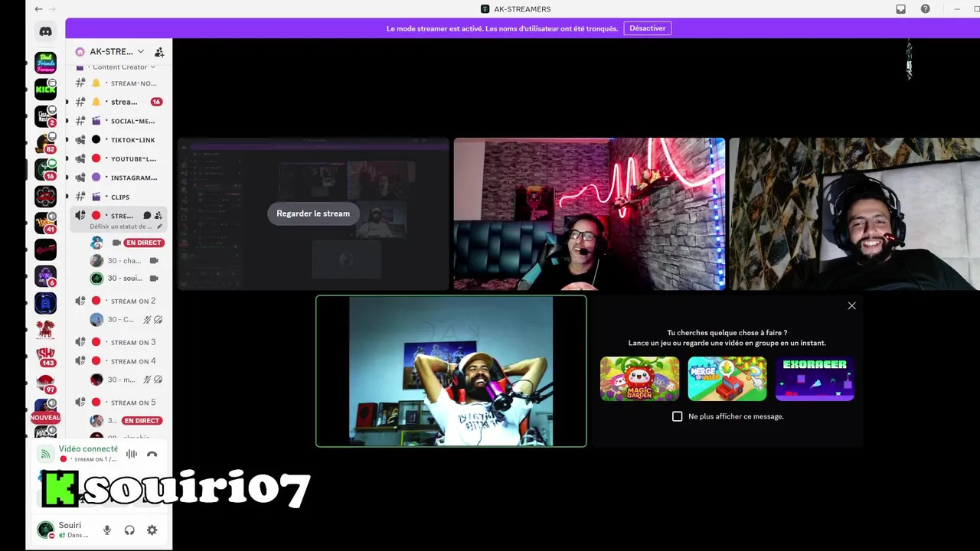Launch the Merge activity thumbnail
980x551 pixels.
coord(727,379)
